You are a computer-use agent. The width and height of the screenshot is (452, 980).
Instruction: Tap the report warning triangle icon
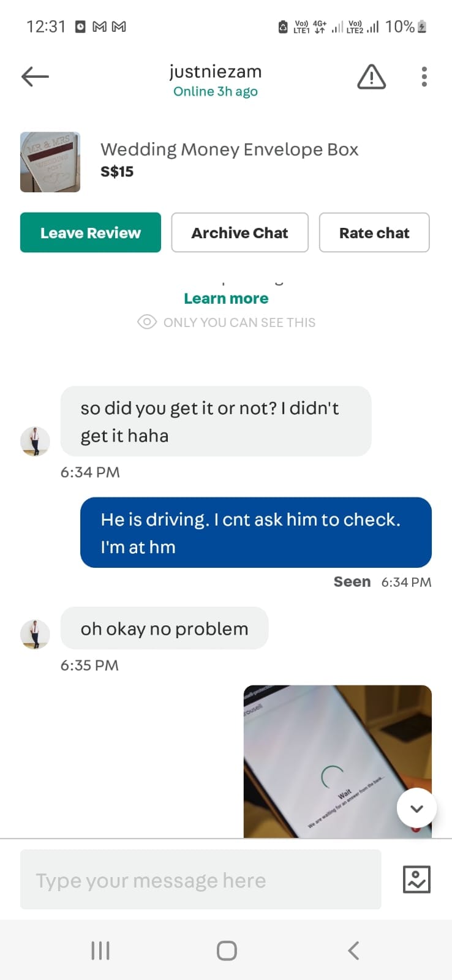(x=371, y=77)
